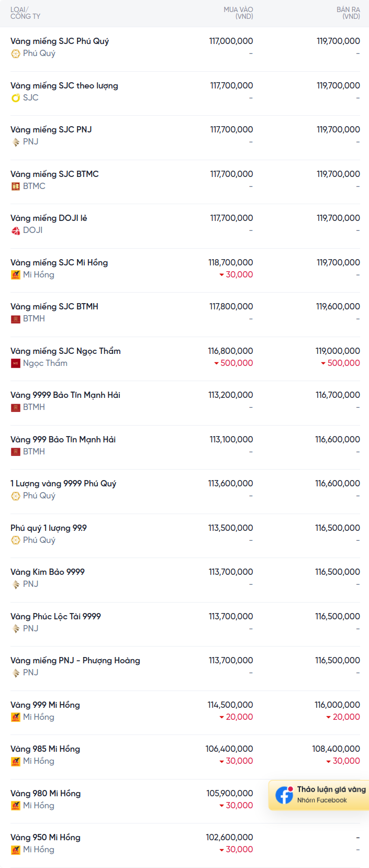Image resolution: width=369 pixels, height=868 pixels.
Task: Open Thảo luận giá vàng Facebook group
Action: (x=331, y=789)
